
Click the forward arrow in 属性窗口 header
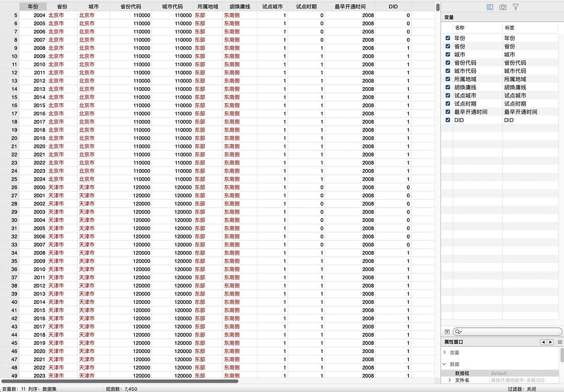pyautogui.click(x=550, y=342)
